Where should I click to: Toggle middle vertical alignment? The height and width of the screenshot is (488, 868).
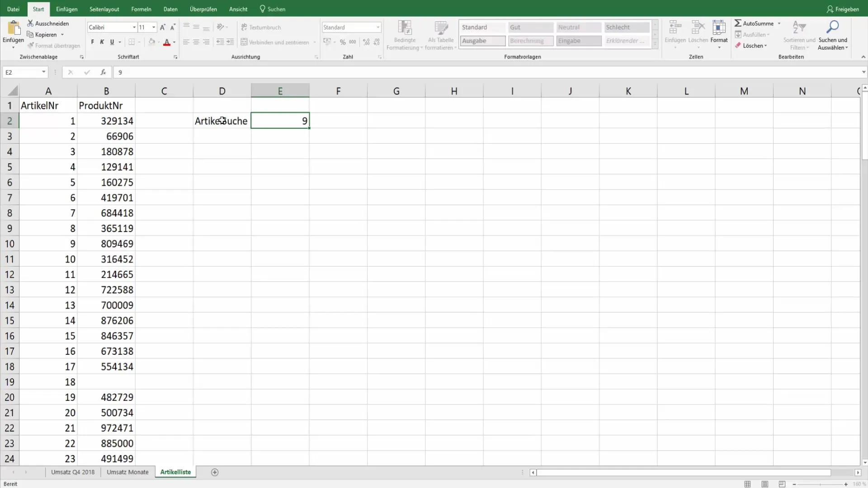tap(196, 27)
